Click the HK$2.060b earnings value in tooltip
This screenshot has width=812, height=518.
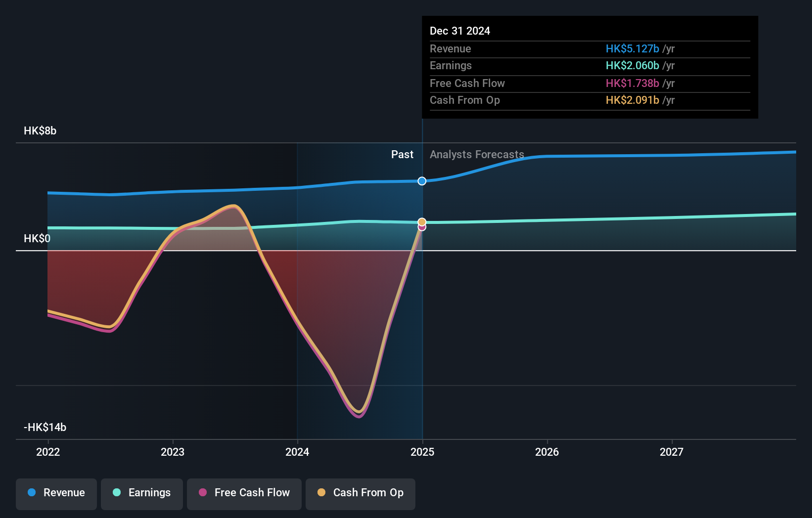632,65
